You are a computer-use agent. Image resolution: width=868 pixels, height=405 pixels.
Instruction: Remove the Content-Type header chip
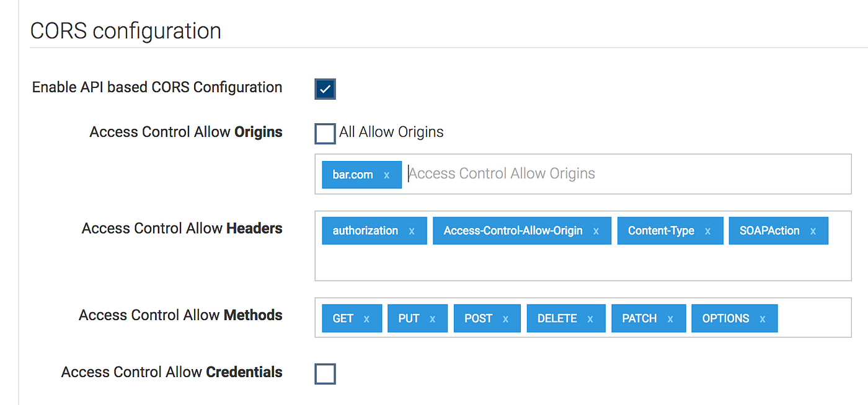tap(708, 230)
